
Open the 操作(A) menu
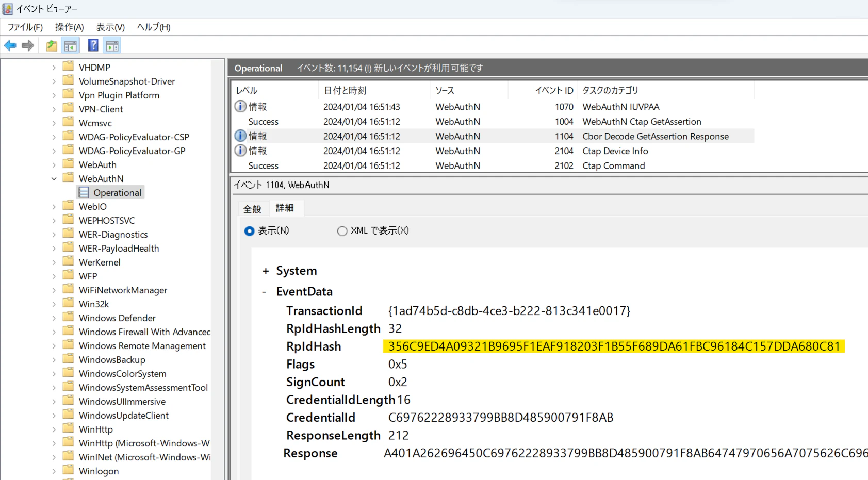point(70,27)
